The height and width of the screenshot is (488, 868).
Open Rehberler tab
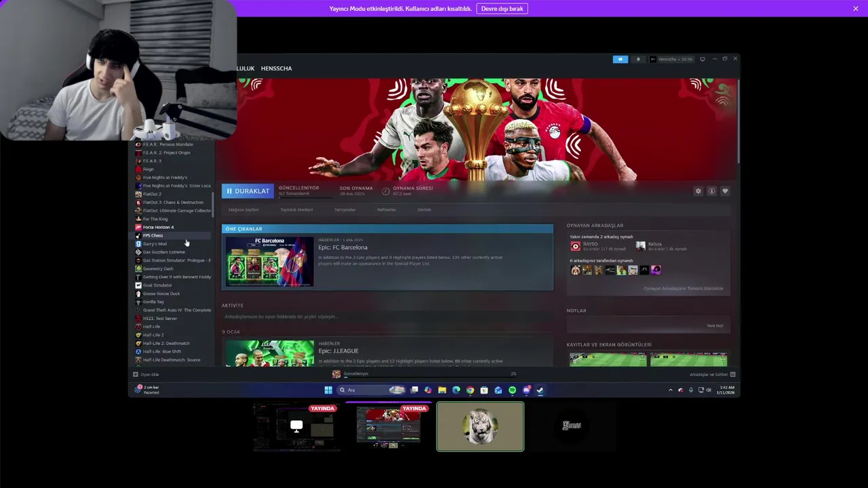(x=387, y=209)
